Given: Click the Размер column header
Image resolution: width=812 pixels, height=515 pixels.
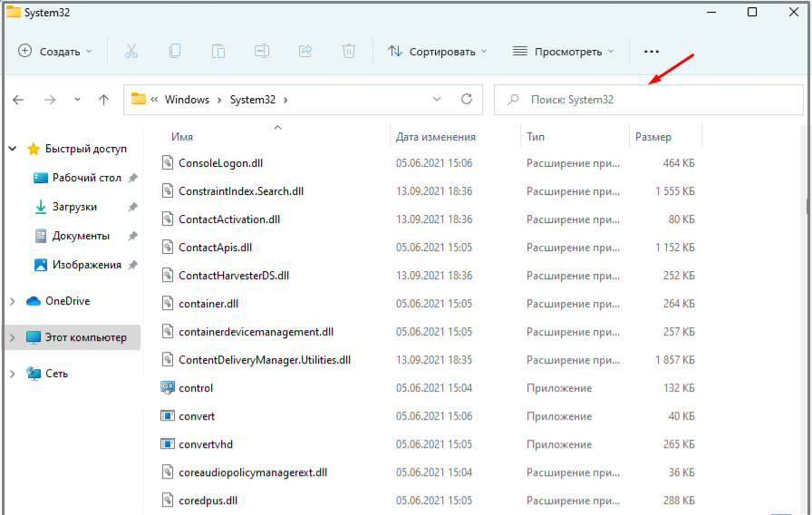Looking at the screenshot, I should 653,137.
